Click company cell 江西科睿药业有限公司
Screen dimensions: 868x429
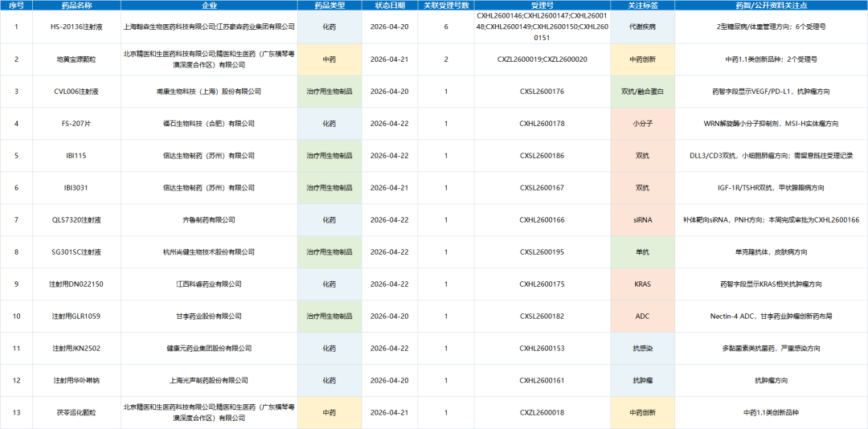pyautogui.click(x=209, y=284)
